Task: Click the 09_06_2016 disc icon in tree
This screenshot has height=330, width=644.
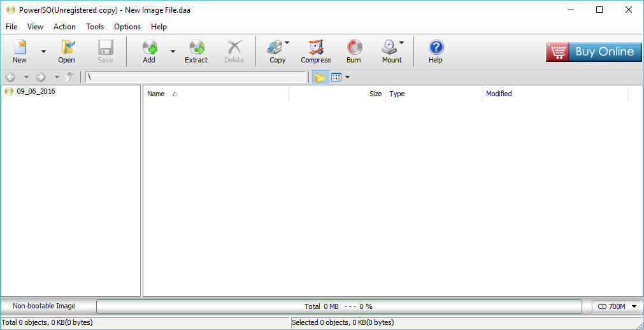Action: tap(9, 91)
